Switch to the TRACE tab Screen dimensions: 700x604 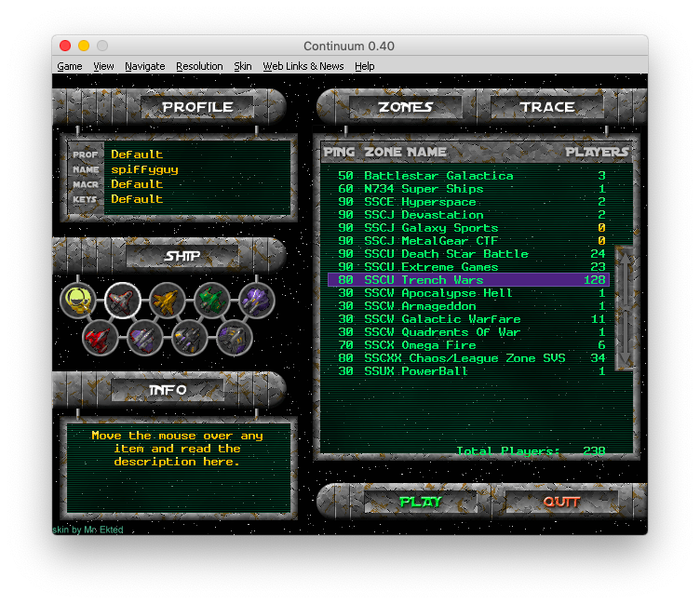pyautogui.click(x=547, y=107)
